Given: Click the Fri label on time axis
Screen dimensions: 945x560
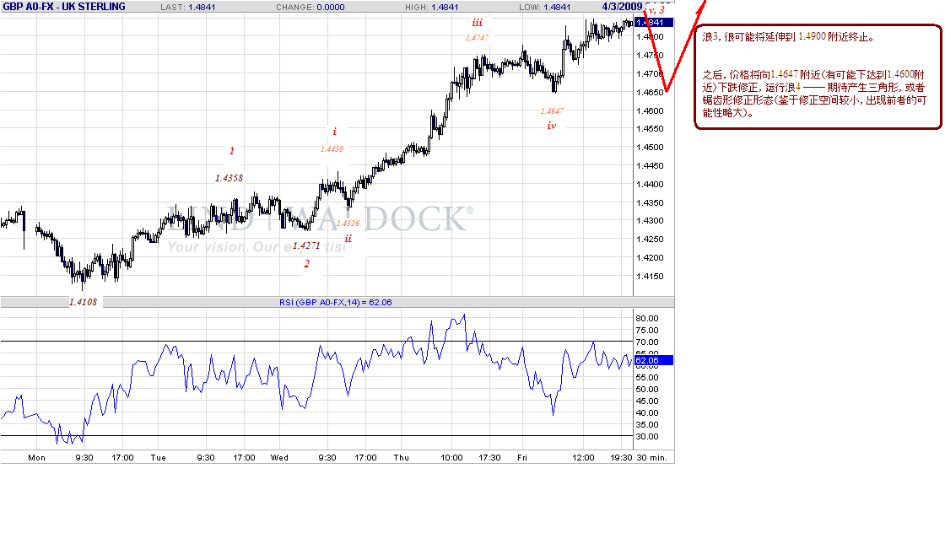Looking at the screenshot, I should click(522, 458).
